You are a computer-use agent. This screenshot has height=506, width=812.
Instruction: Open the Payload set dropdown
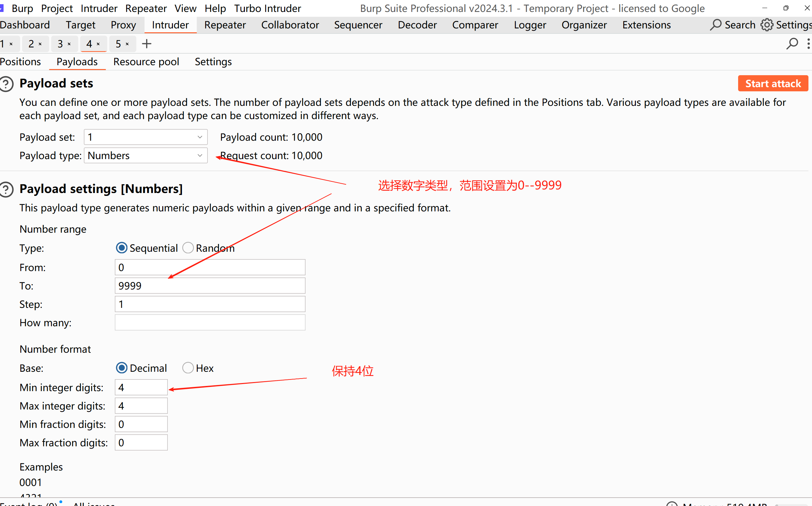tap(145, 137)
